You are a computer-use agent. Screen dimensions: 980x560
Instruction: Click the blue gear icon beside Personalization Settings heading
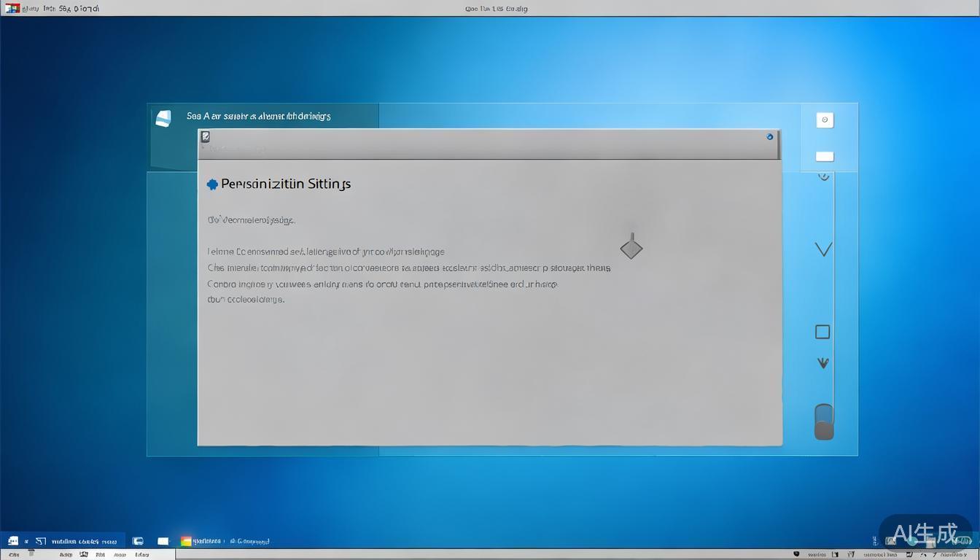[x=212, y=184]
